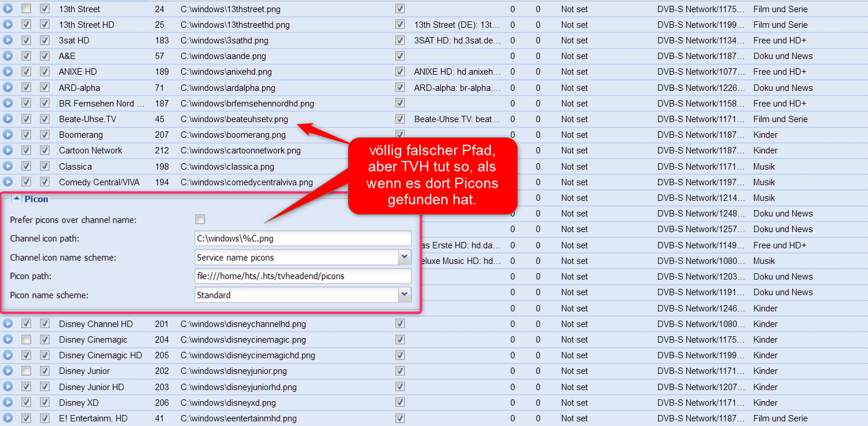Click channel number 194 for Comedy Central/VIVA
The image size is (868, 426).
[x=162, y=182]
